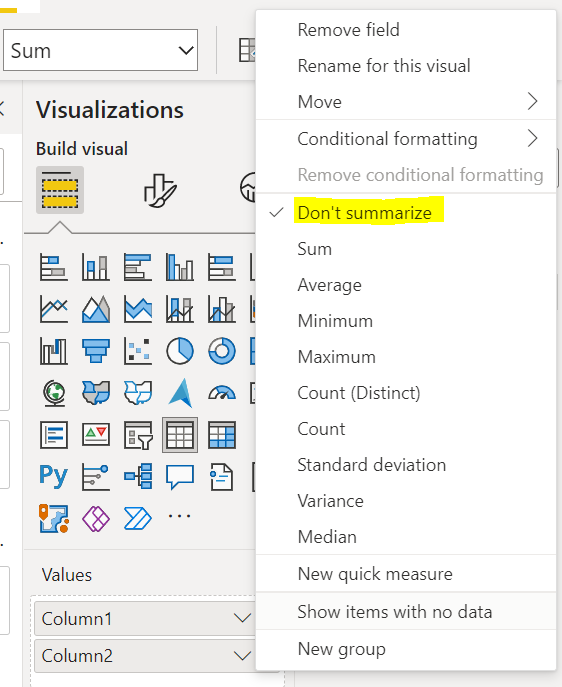Add the Filled map visual

click(x=95, y=393)
